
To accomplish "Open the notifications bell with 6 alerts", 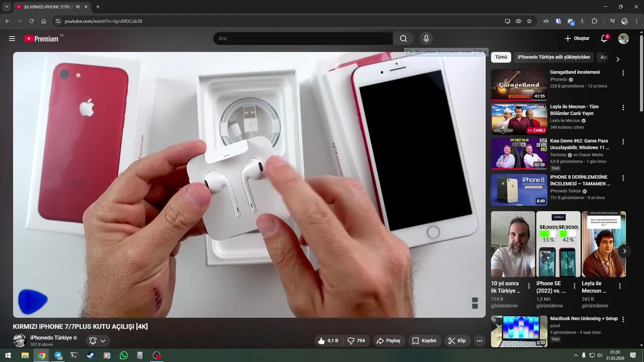I will pos(604,39).
